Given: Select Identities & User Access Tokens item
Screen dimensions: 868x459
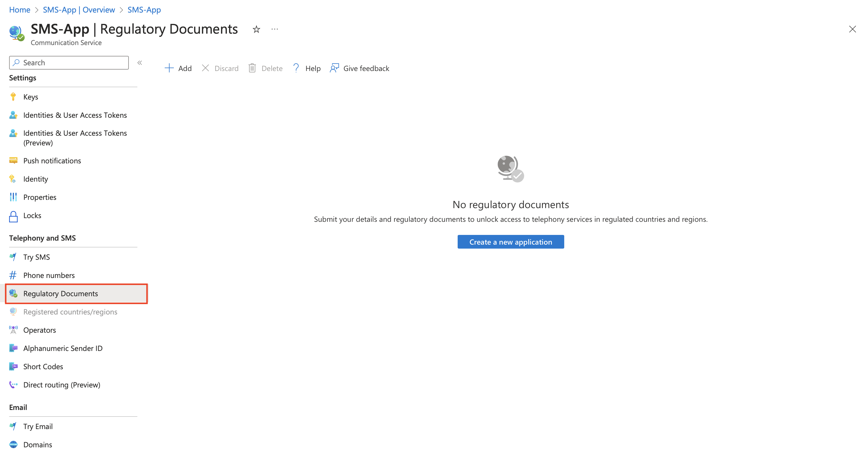Looking at the screenshot, I should [75, 115].
